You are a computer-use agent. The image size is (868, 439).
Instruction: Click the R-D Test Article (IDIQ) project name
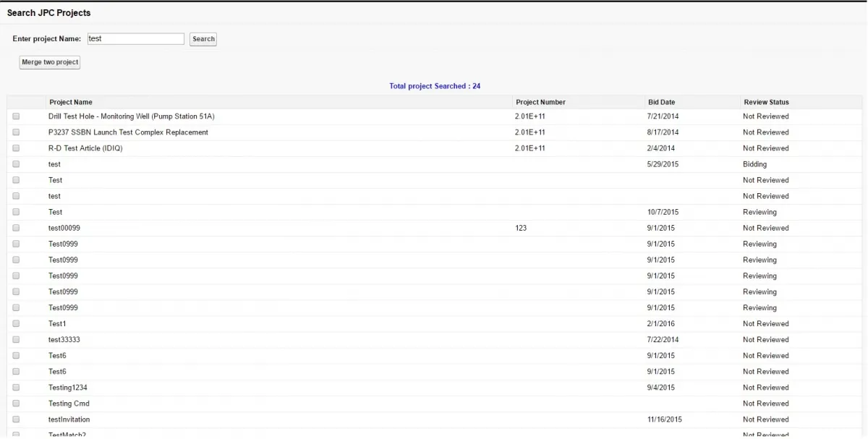click(x=85, y=148)
